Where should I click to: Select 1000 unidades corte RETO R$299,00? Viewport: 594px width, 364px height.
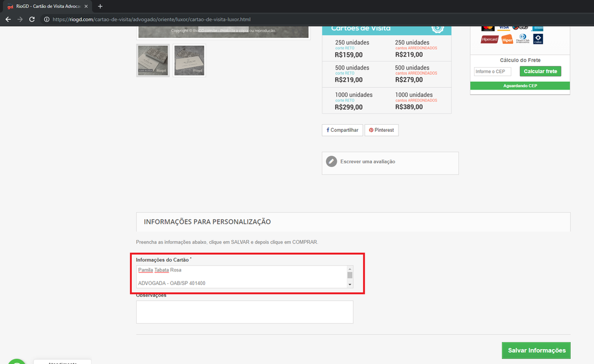tap(353, 101)
